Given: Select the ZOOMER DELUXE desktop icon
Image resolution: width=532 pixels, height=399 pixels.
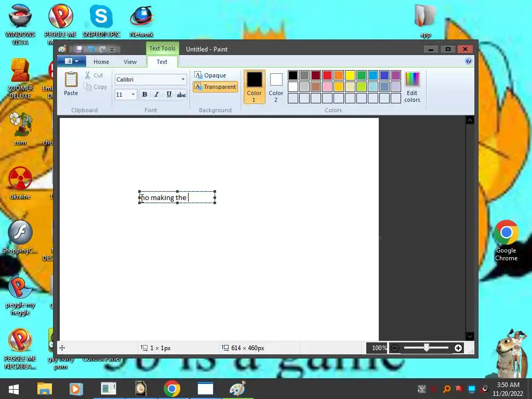Looking at the screenshot, I should (x=20, y=79).
